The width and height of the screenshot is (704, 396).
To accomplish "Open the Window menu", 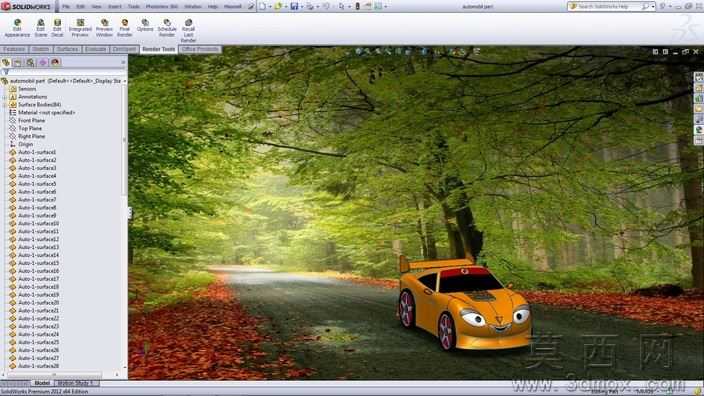I will 193,7.
